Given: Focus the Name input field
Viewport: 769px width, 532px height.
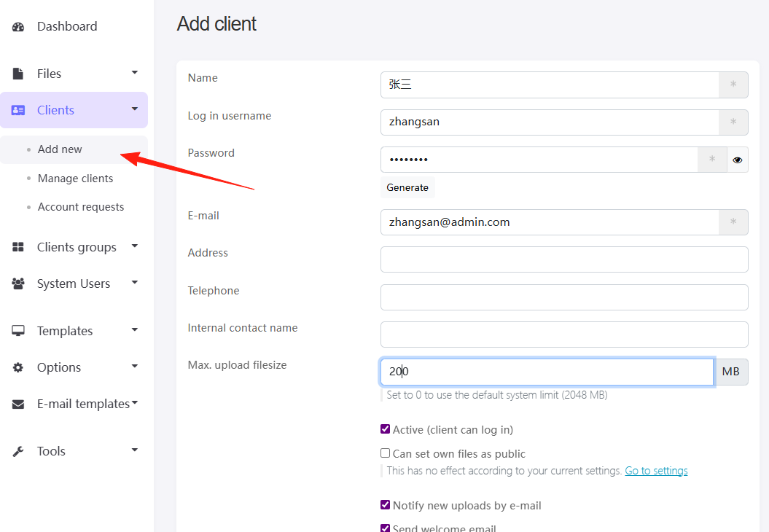Looking at the screenshot, I should (550, 85).
